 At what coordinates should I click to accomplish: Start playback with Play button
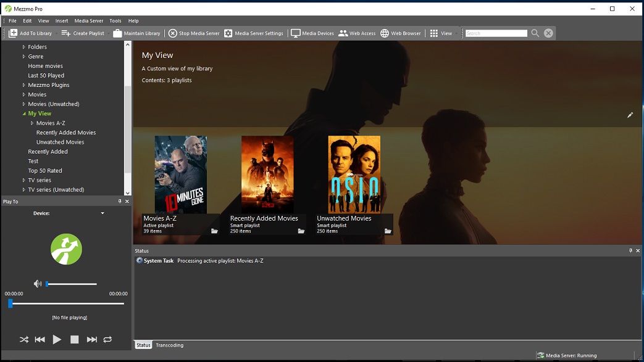pos(57,339)
